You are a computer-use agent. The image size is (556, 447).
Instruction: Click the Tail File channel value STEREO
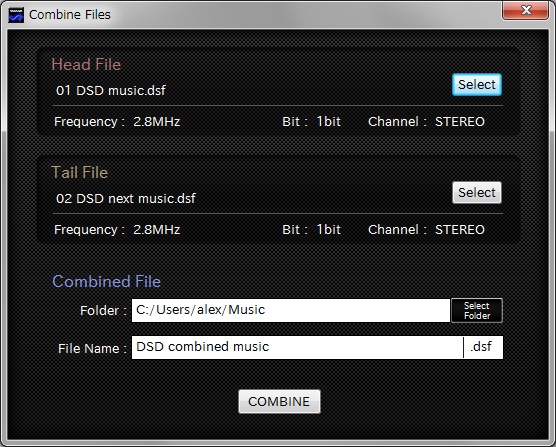[460, 229]
